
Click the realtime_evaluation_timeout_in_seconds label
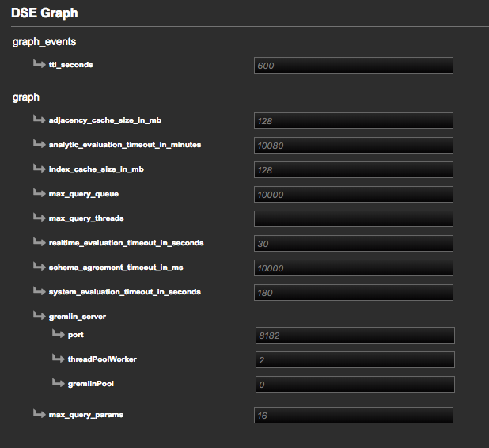pos(126,243)
